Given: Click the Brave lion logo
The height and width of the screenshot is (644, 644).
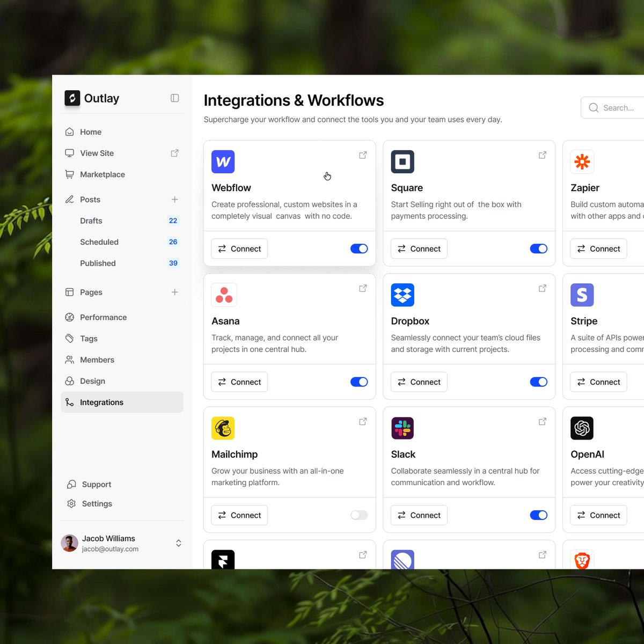Looking at the screenshot, I should tap(582, 559).
